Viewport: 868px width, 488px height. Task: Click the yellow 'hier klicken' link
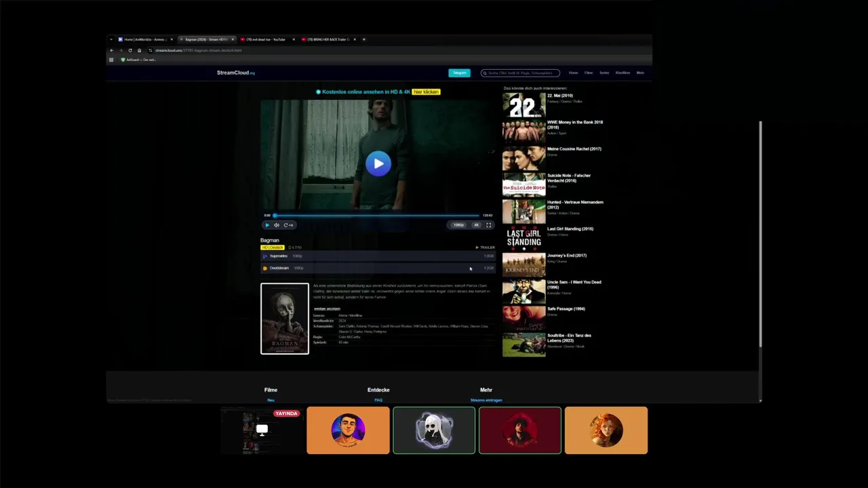[x=426, y=91]
